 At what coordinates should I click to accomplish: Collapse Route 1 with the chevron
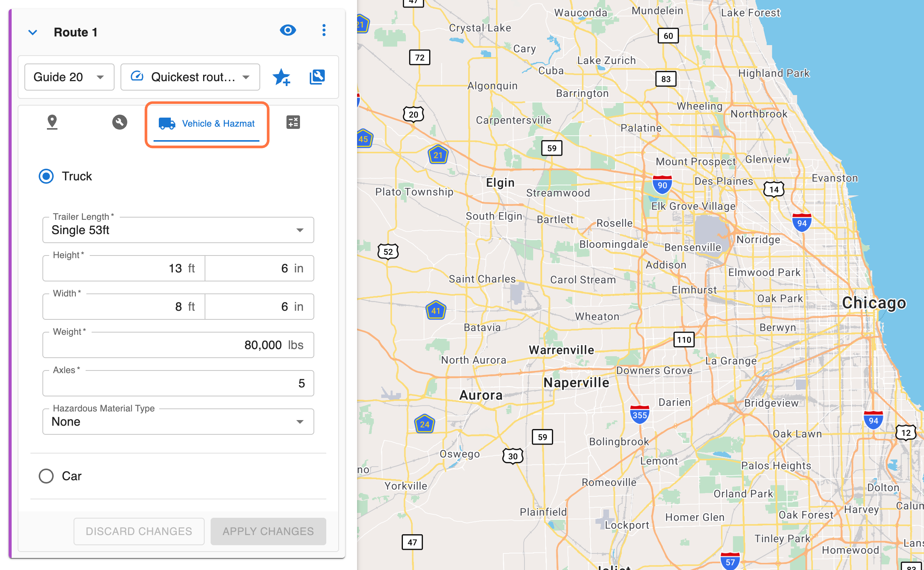coord(33,32)
